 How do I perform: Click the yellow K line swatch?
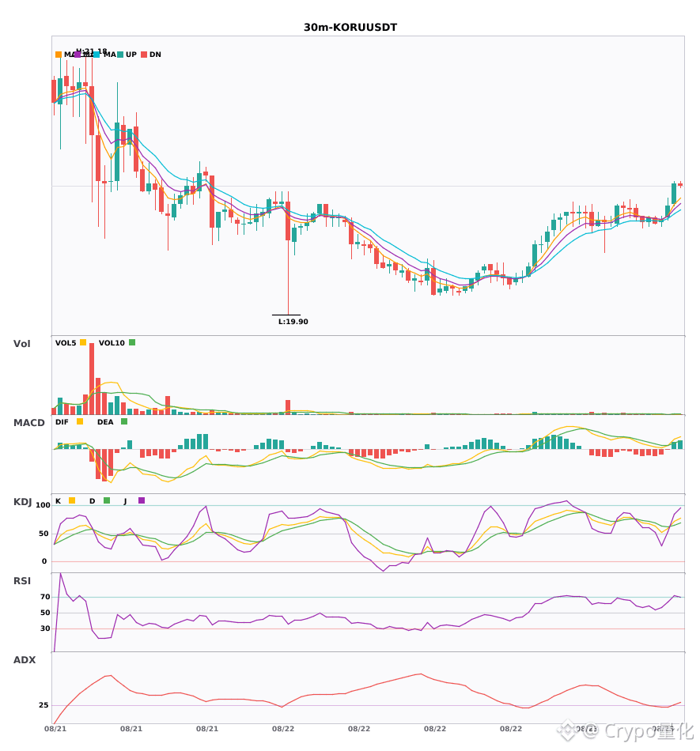pos(72,500)
